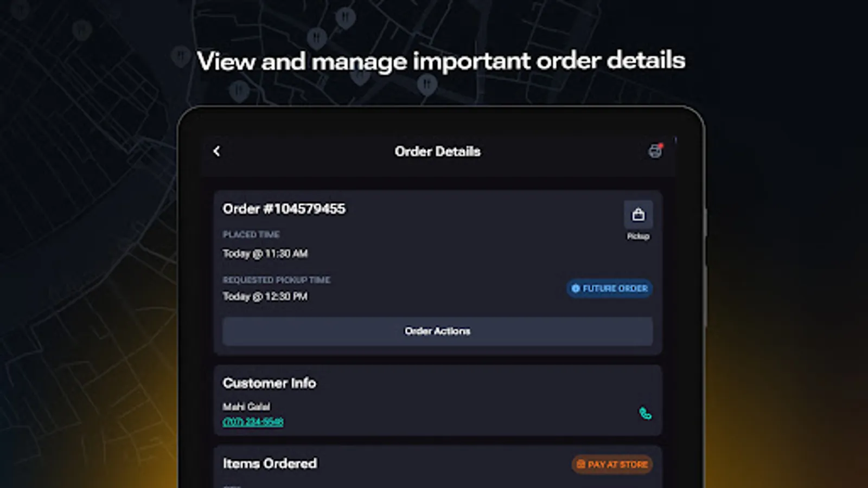Select the Order Details header tab
This screenshot has width=868, height=488.
point(437,151)
